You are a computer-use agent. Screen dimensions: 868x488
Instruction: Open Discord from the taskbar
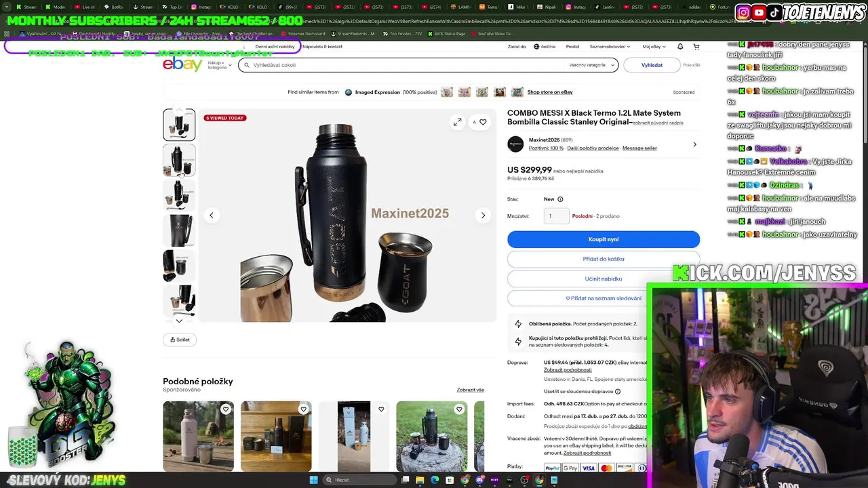coord(479,480)
